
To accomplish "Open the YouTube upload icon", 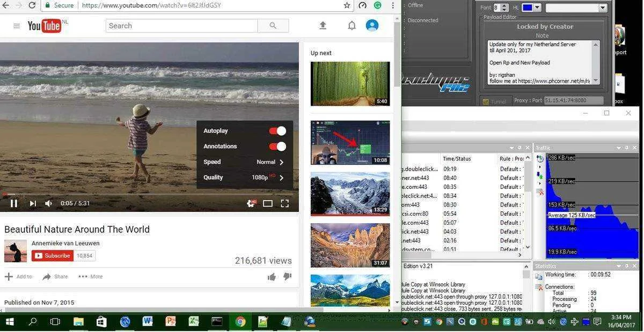I will click(x=323, y=25).
